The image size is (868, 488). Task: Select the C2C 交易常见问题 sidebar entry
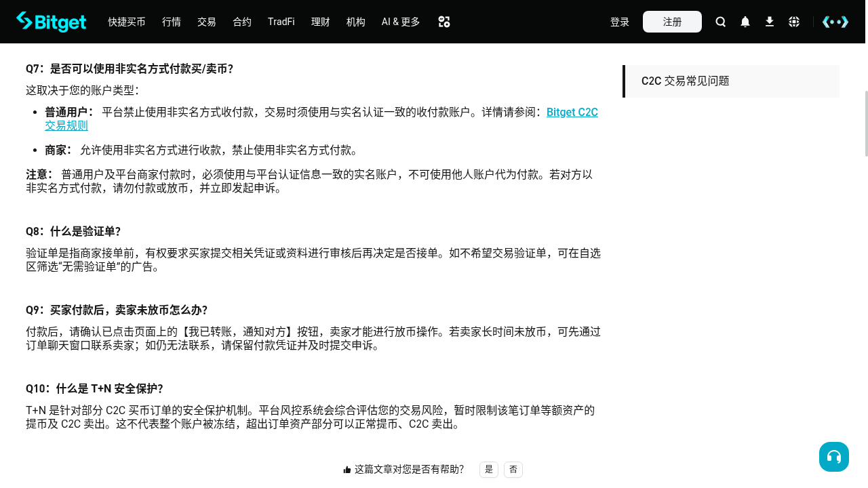(x=731, y=81)
